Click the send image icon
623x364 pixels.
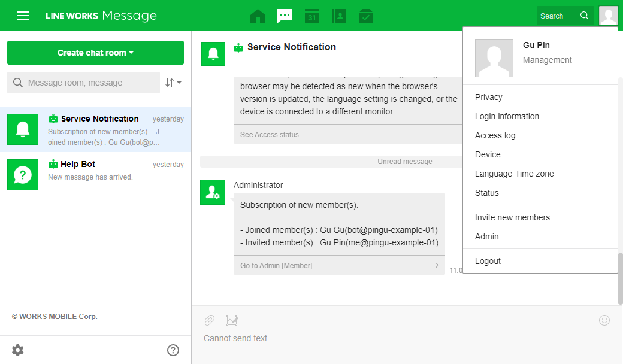pyautogui.click(x=232, y=320)
